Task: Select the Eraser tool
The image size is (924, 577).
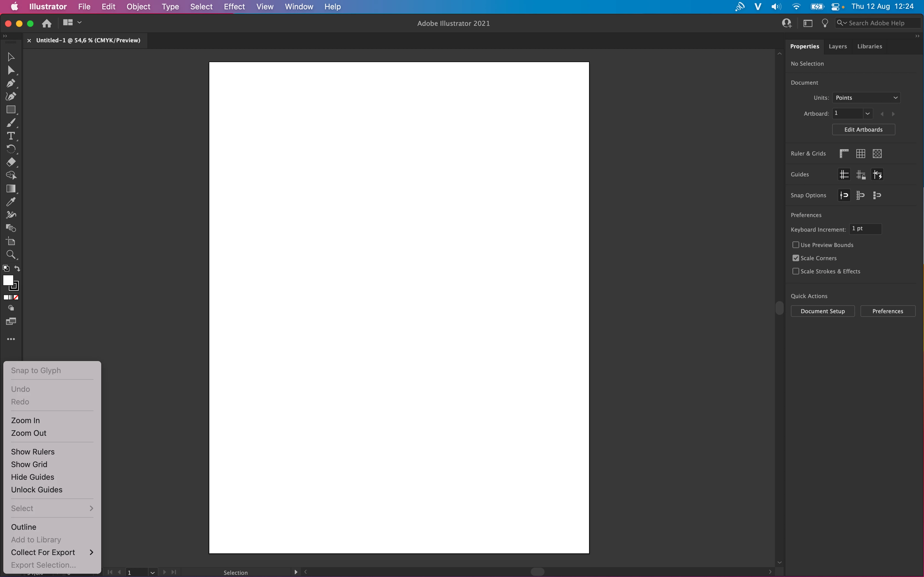Action: tap(11, 162)
